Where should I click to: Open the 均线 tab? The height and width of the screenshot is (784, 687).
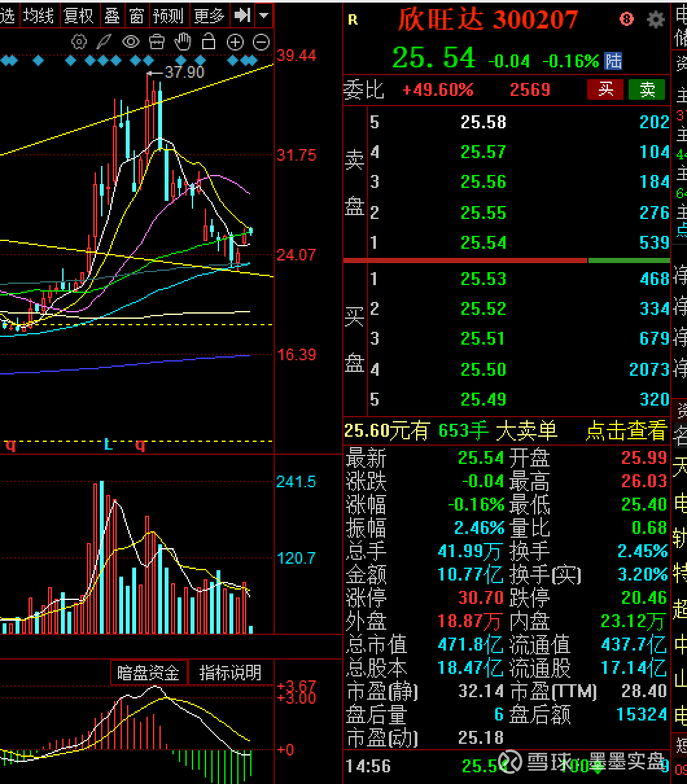point(39,15)
